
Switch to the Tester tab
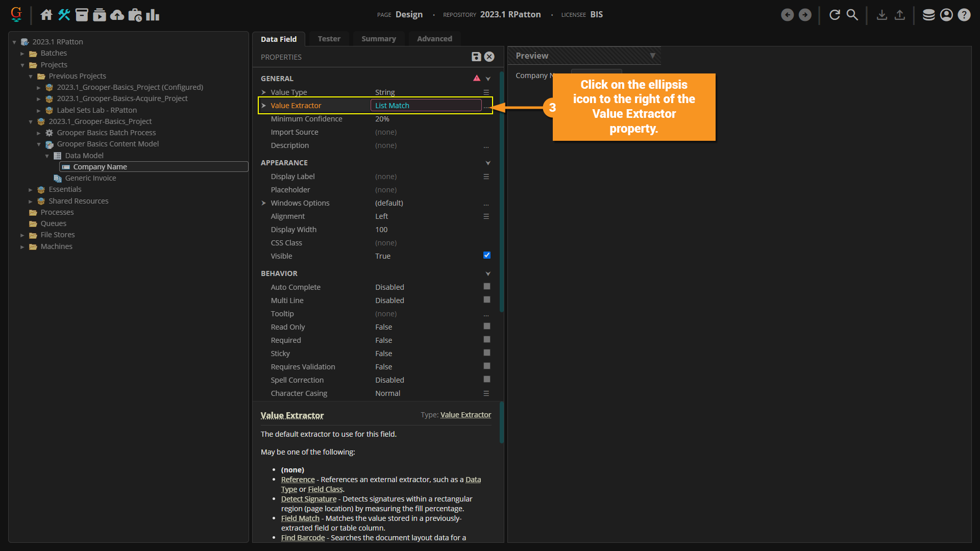click(x=329, y=39)
